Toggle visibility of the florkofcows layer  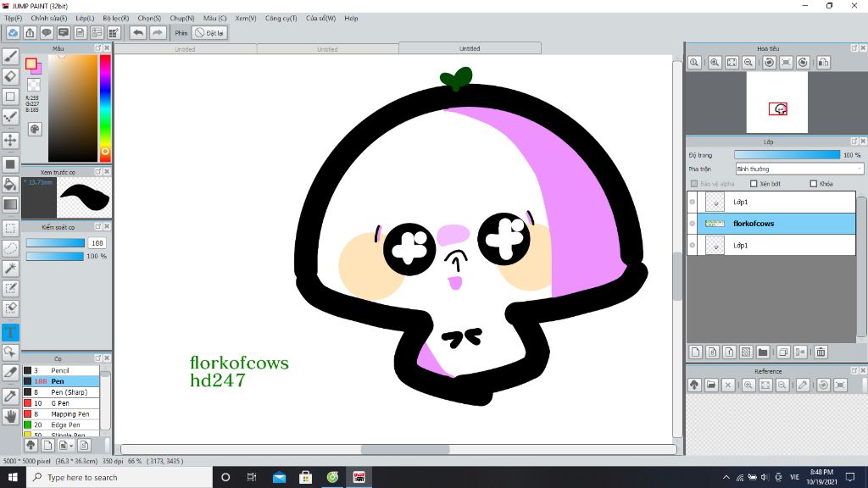tap(693, 224)
